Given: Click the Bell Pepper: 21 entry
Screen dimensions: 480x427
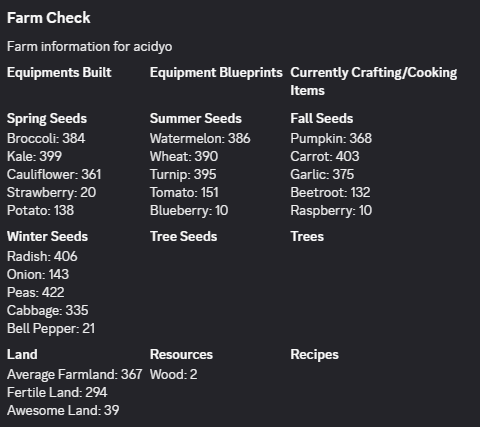Looking at the screenshot, I should pyautogui.click(x=51, y=329).
